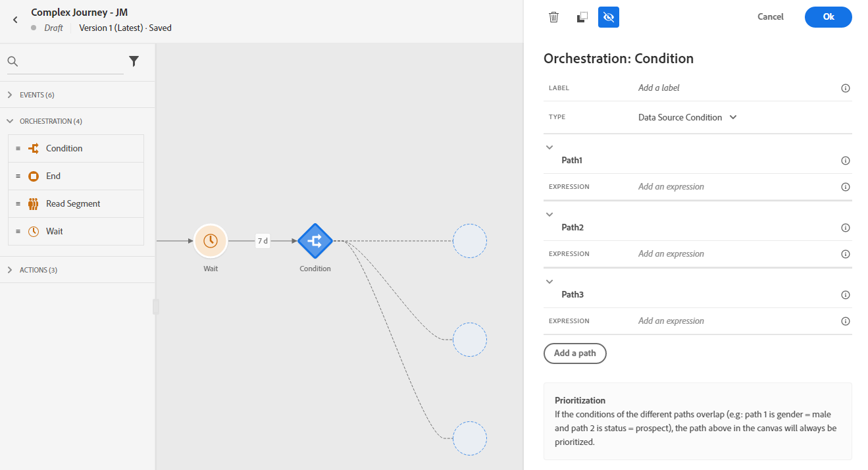
Task: Click the bottom empty path placeholder circle
Action: pos(470,438)
